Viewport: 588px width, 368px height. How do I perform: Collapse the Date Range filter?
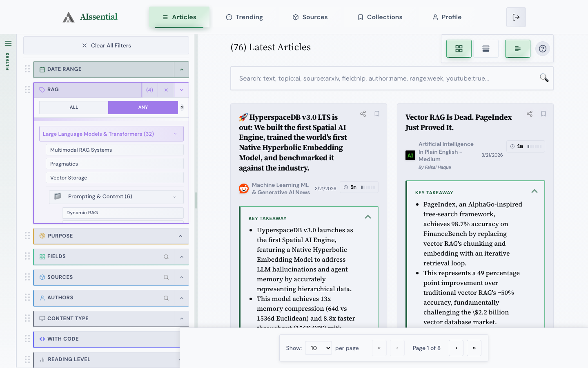click(182, 70)
